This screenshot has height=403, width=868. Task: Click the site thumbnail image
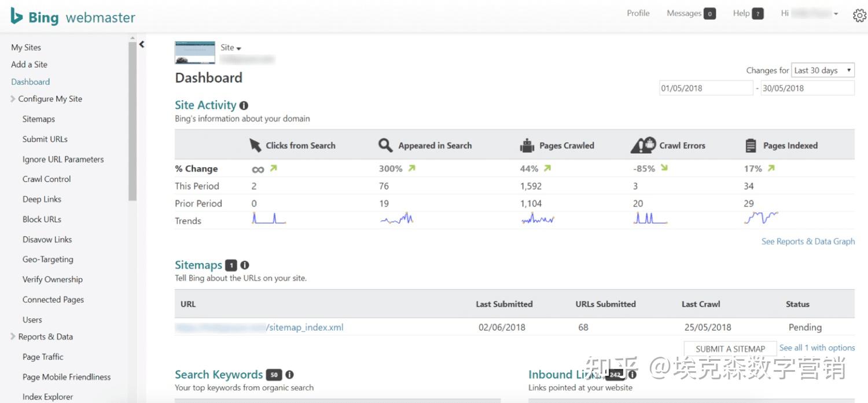(x=195, y=53)
